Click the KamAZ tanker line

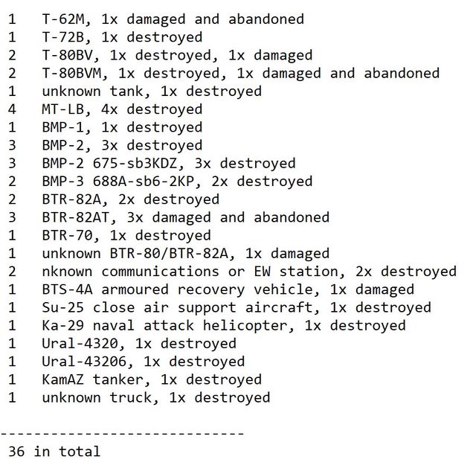152,379
